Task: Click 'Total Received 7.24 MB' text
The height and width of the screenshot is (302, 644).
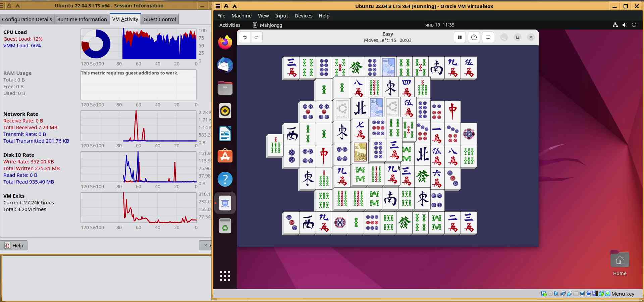Action: coord(30,128)
